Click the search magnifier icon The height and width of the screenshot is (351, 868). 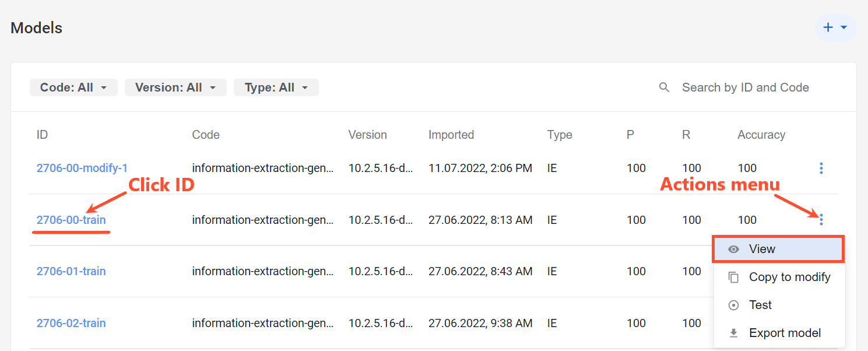pyautogui.click(x=664, y=87)
